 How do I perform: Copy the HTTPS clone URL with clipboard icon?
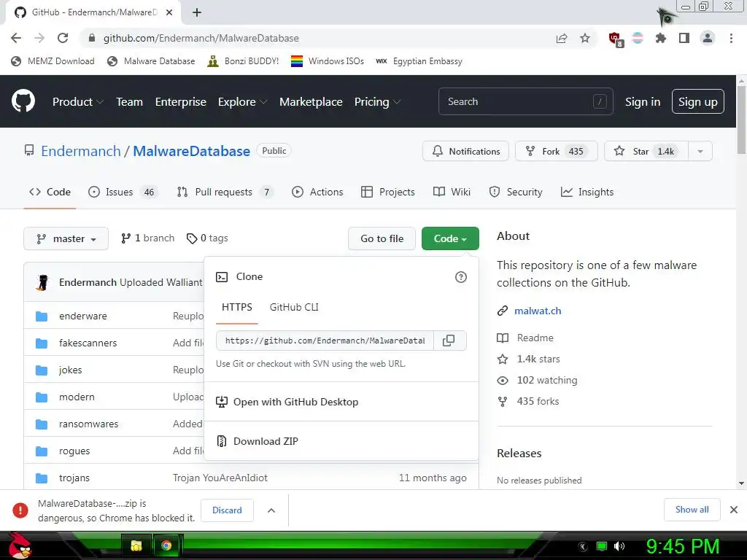click(449, 341)
